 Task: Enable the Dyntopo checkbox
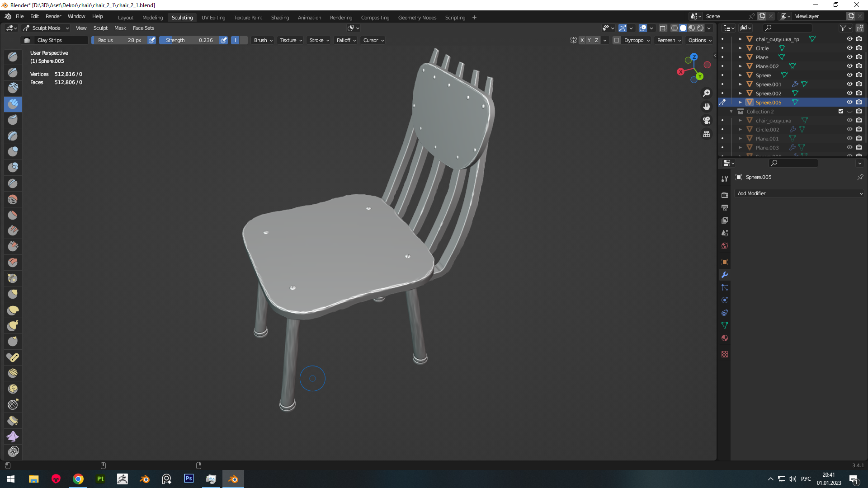tap(617, 40)
